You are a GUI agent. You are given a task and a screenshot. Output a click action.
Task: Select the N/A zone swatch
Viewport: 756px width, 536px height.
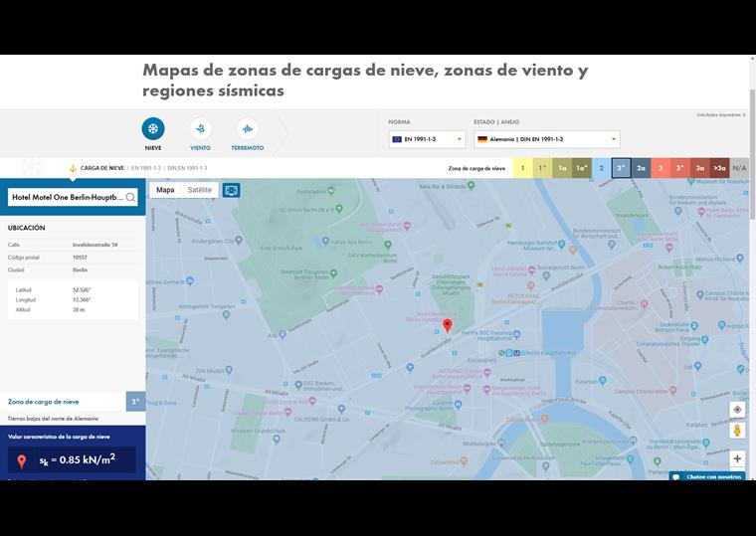click(739, 168)
